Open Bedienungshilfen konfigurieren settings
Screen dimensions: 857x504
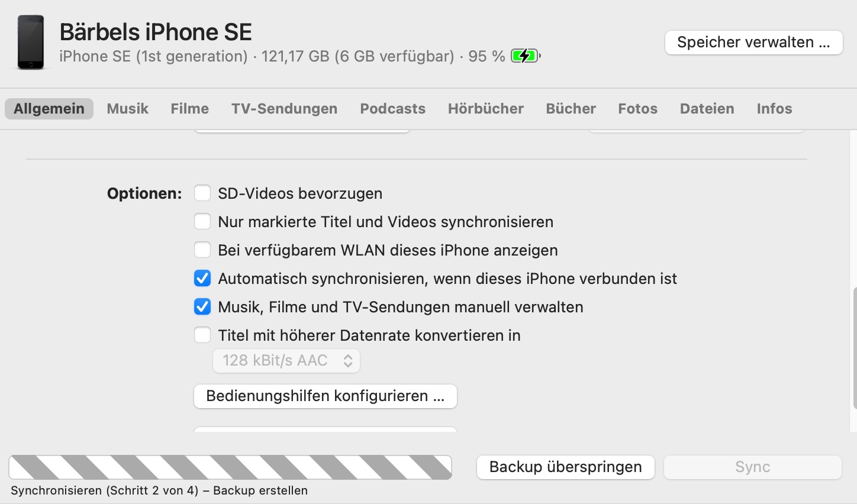click(x=325, y=396)
